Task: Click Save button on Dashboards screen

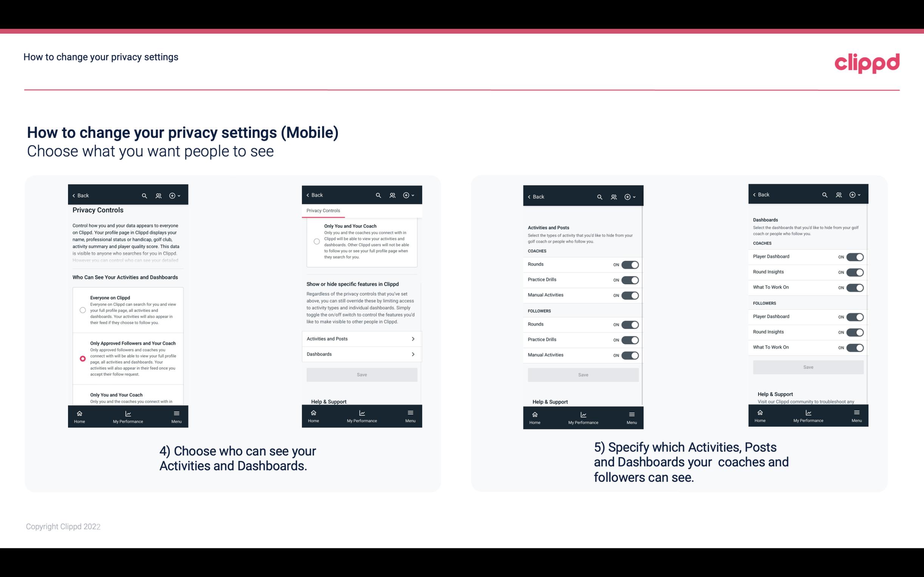Action: click(808, 366)
